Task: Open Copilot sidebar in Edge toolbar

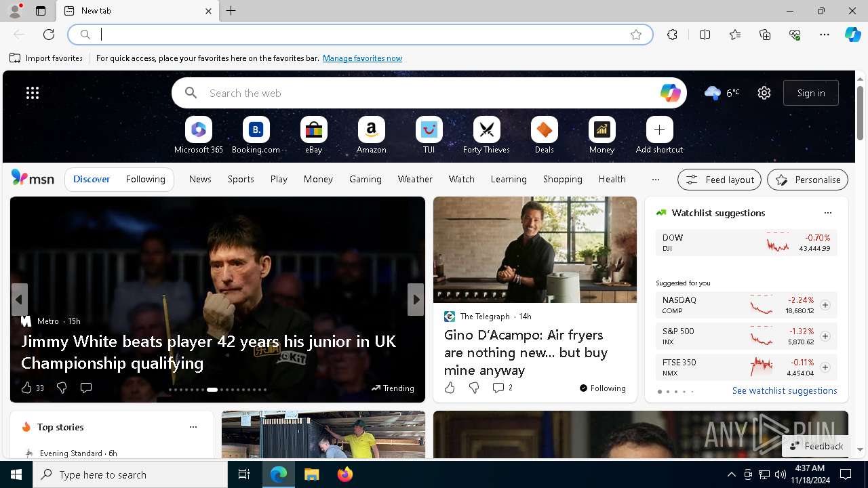Action: (852, 35)
